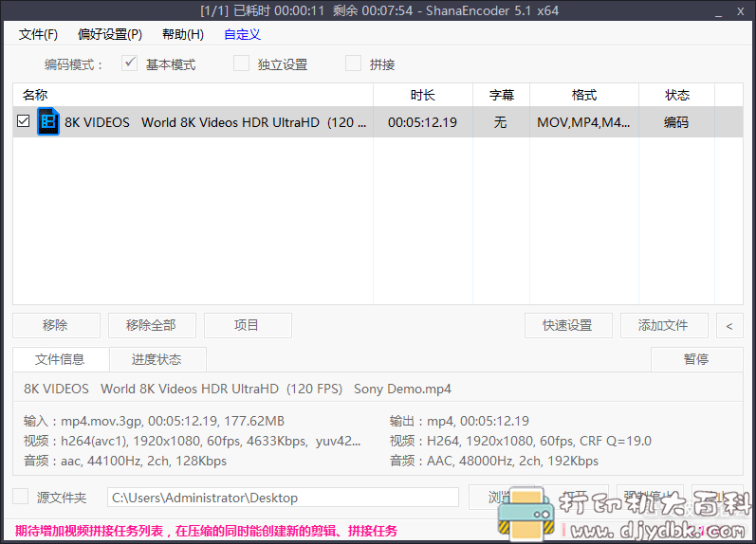Open the 偏好设置(P) menu
The image size is (756, 544).
[110, 34]
